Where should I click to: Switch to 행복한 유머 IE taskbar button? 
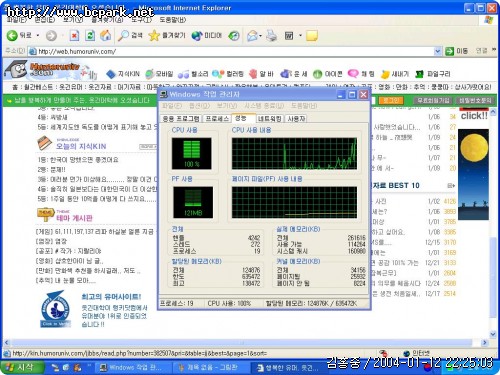tap(289, 368)
